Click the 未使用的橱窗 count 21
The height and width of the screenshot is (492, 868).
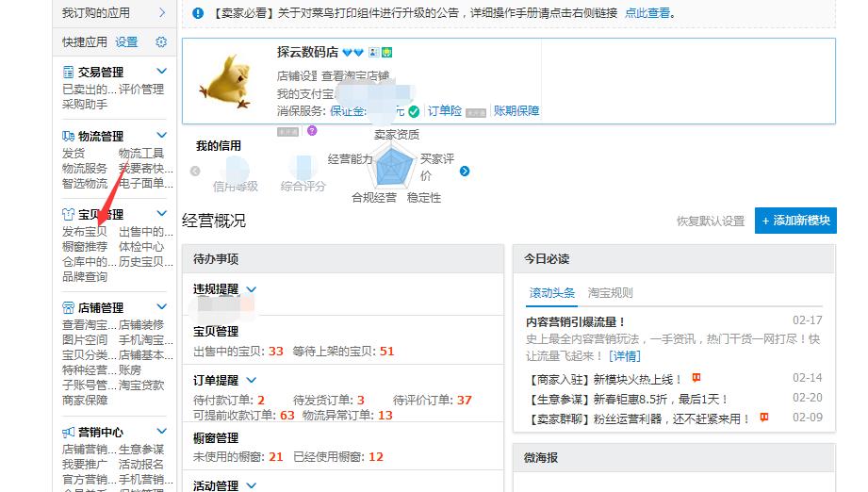(x=276, y=457)
